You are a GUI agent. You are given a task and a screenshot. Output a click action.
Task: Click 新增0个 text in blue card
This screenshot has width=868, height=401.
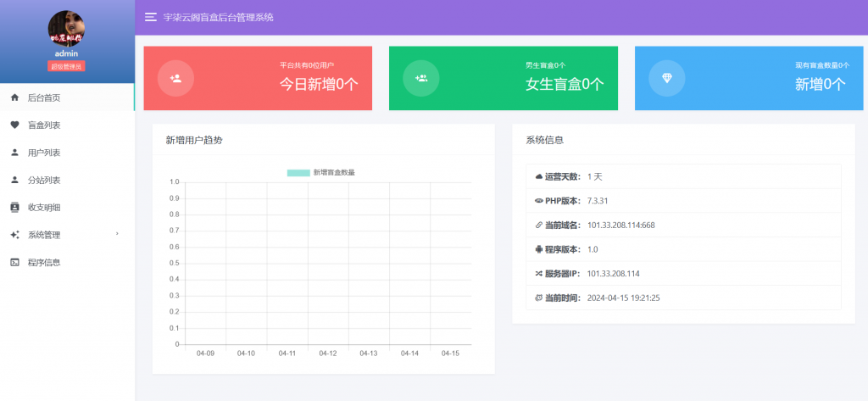[x=821, y=84]
